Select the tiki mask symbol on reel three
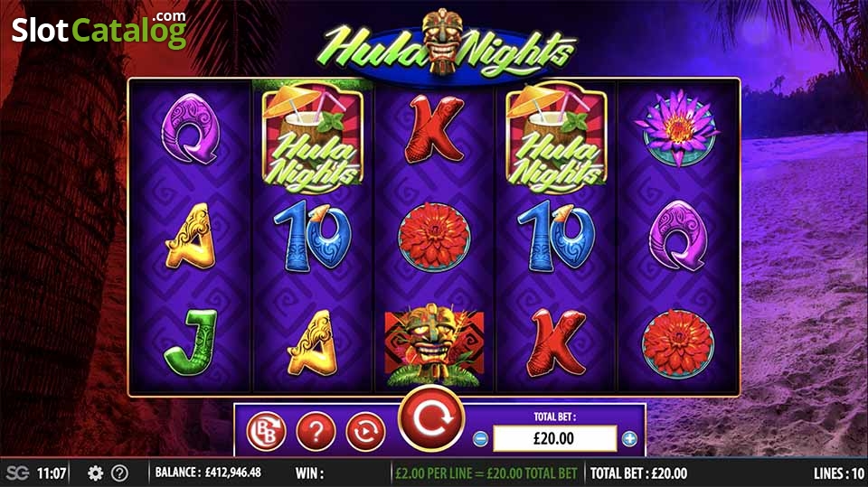Viewport: 868px width, 487px height. point(433,345)
